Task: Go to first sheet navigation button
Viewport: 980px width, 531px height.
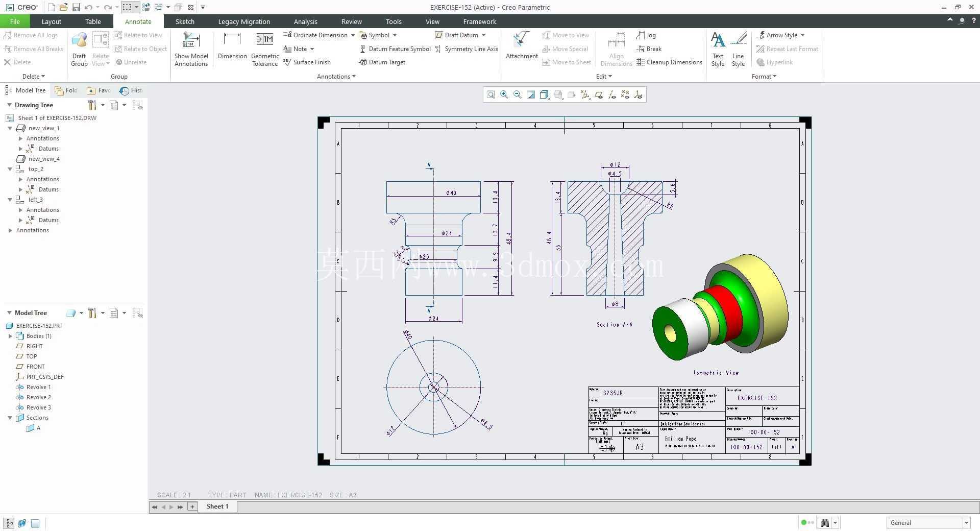Action: coord(155,507)
